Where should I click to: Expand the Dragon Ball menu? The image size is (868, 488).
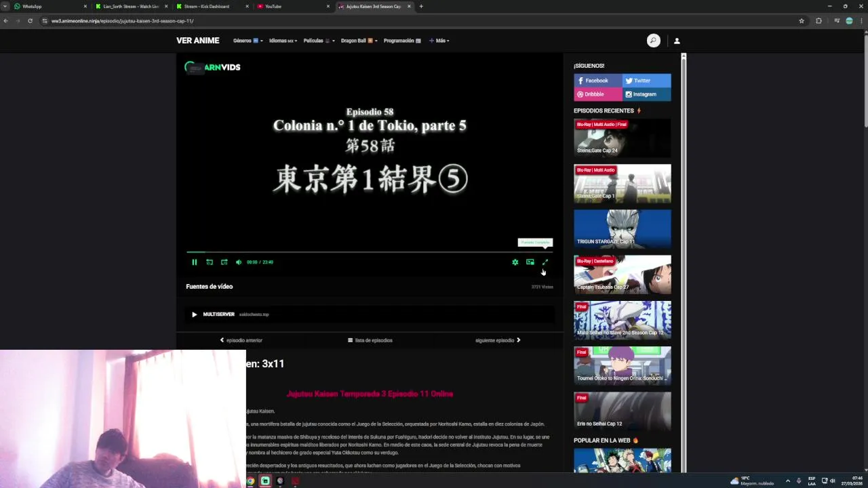click(359, 41)
